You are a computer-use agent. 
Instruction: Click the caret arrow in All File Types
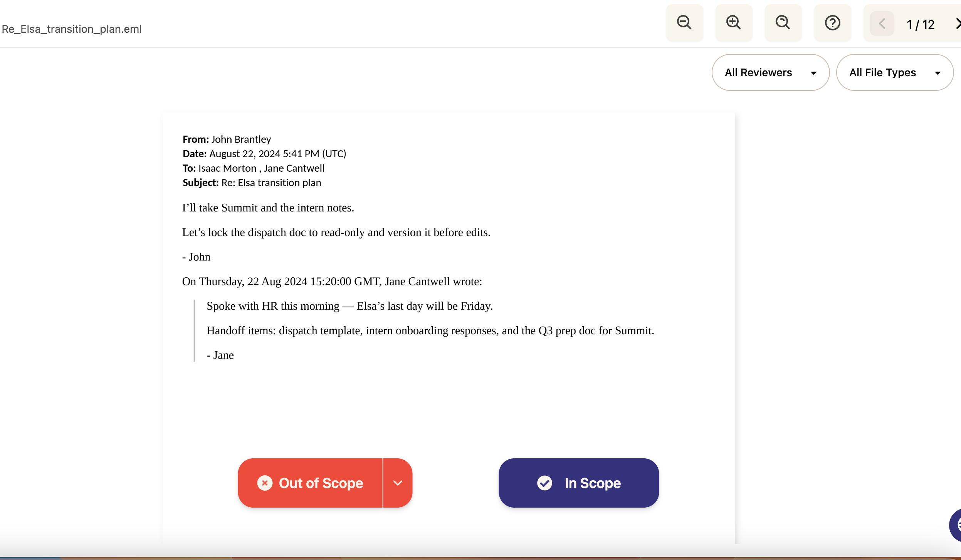pos(937,73)
